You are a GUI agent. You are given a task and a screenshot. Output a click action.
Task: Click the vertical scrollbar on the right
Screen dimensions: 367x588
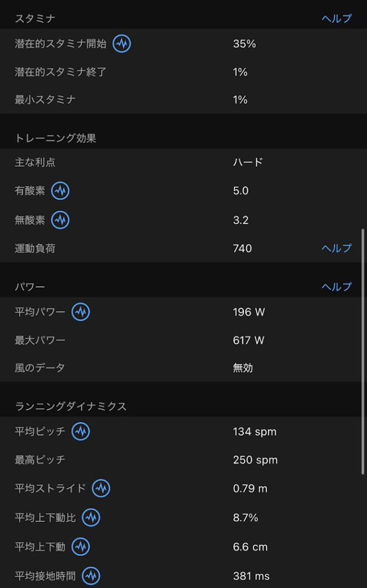[x=362, y=350]
